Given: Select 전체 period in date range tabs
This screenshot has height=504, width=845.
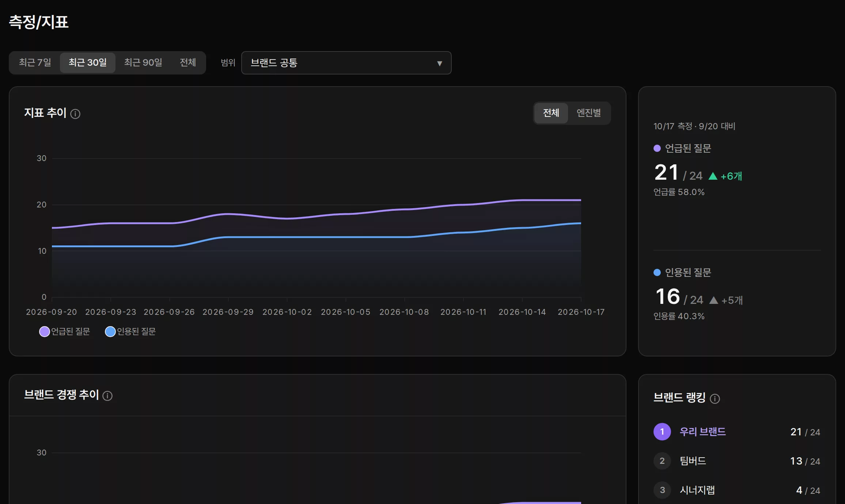Looking at the screenshot, I should point(188,62).
